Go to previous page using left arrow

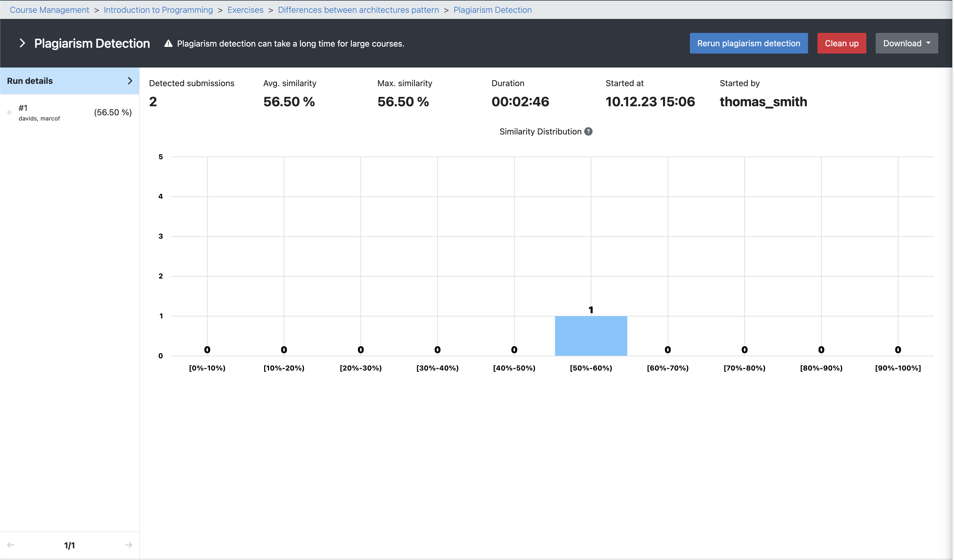(10, 545)
